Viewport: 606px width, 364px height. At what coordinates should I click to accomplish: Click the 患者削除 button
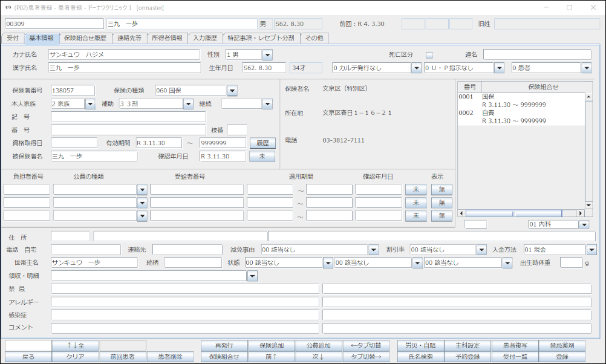(x=170, y=357)
